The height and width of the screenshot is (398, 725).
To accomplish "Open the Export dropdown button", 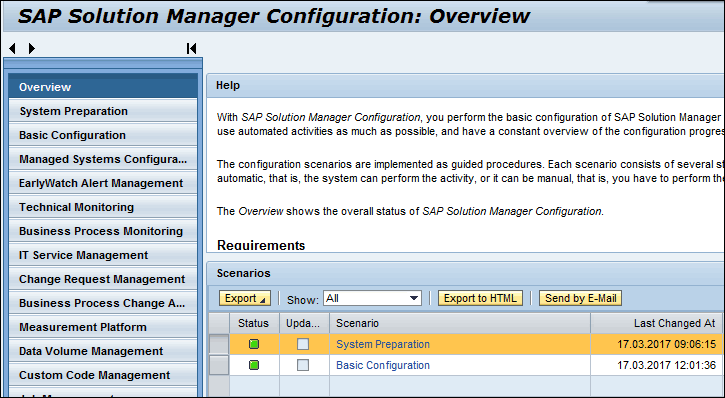I will (245, 298).
